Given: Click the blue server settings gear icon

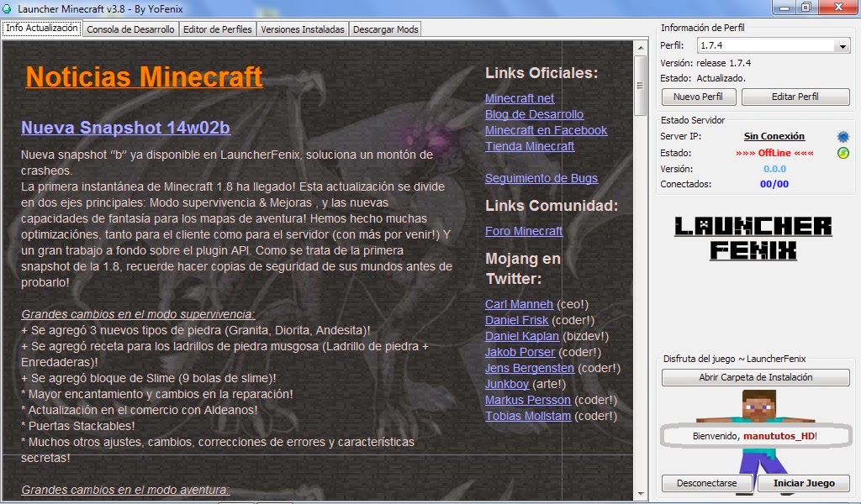Looking at the screenshot, I should 843,136.
